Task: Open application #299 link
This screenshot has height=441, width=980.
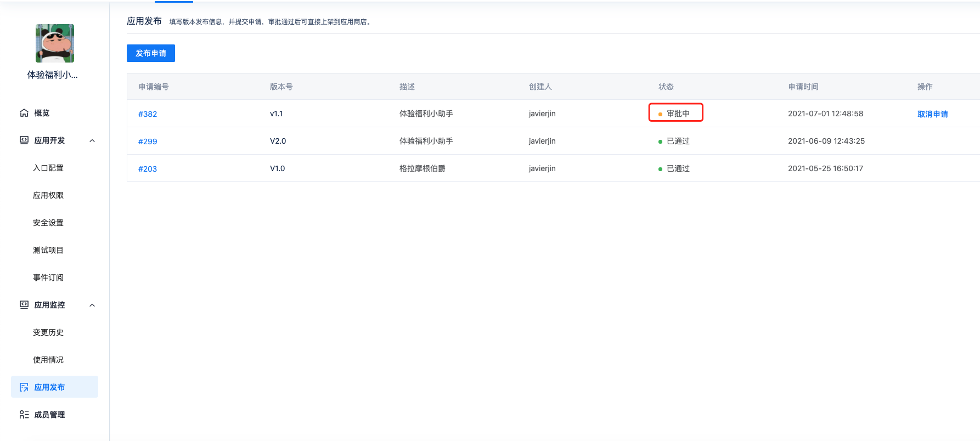Action: pos(148,142)
